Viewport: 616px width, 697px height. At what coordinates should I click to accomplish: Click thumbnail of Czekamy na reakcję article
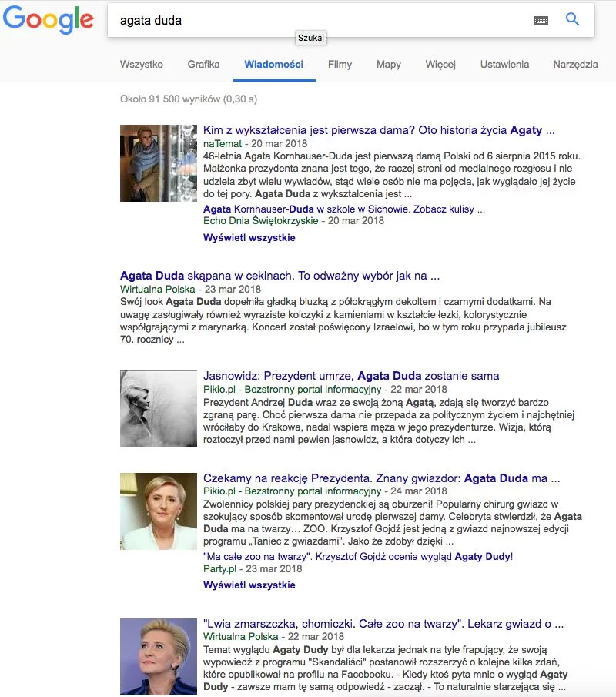(x=158, y=511)
